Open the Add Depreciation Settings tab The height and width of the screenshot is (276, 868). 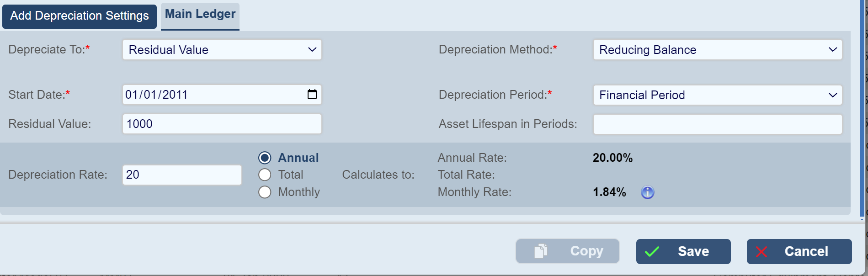(x=80, y=16)
